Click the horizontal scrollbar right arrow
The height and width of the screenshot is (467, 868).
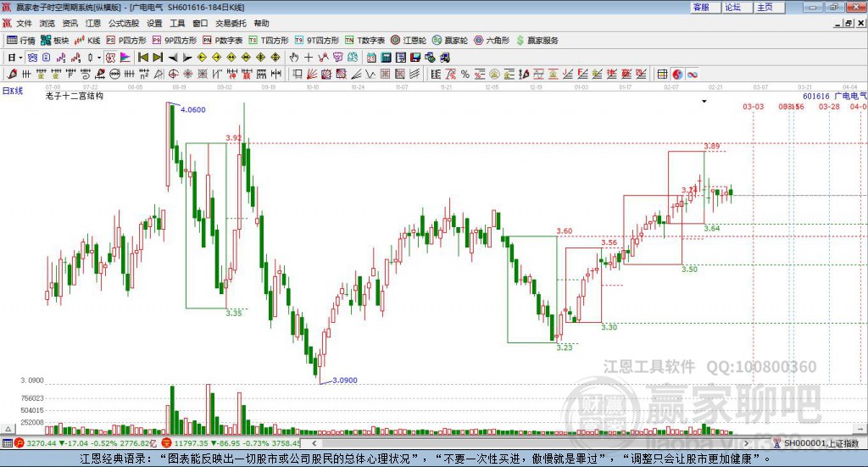coord(746,443)
